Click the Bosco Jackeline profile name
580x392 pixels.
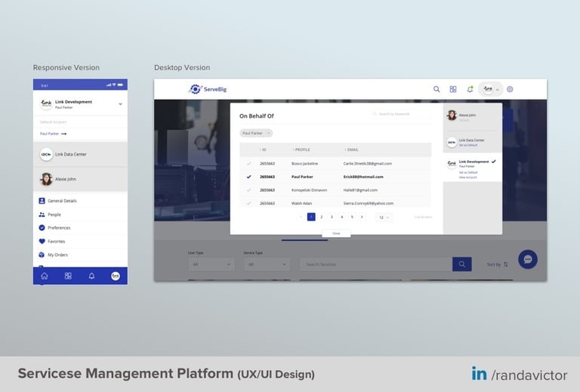305,163
